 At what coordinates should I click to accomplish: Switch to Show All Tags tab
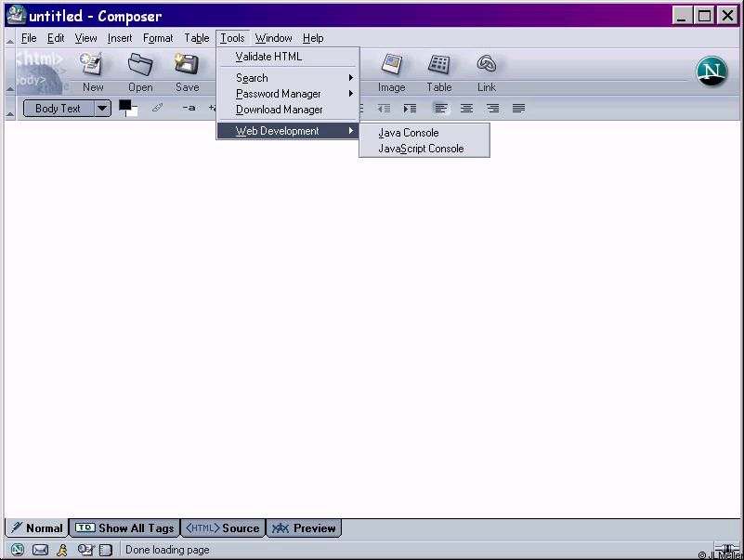tap(124, 528)
